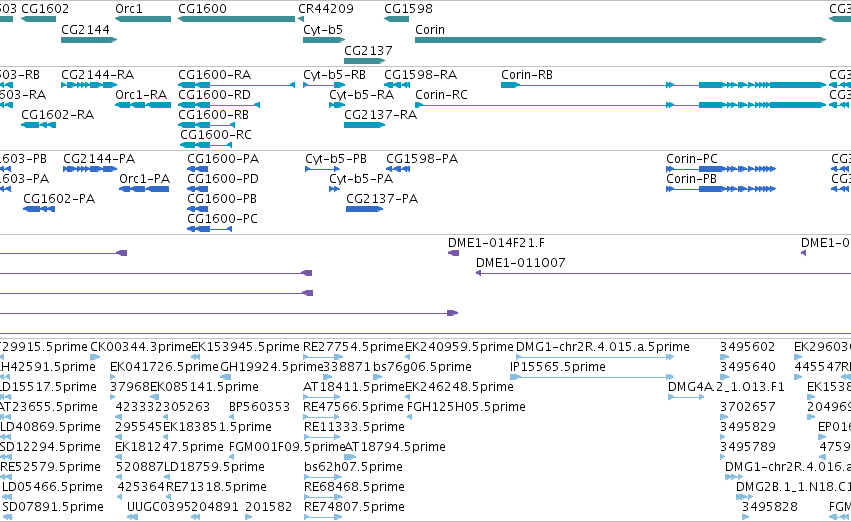851x522 pixels.
Task: Click the 3702657 EST label
Action: click(x=747, y=407)
